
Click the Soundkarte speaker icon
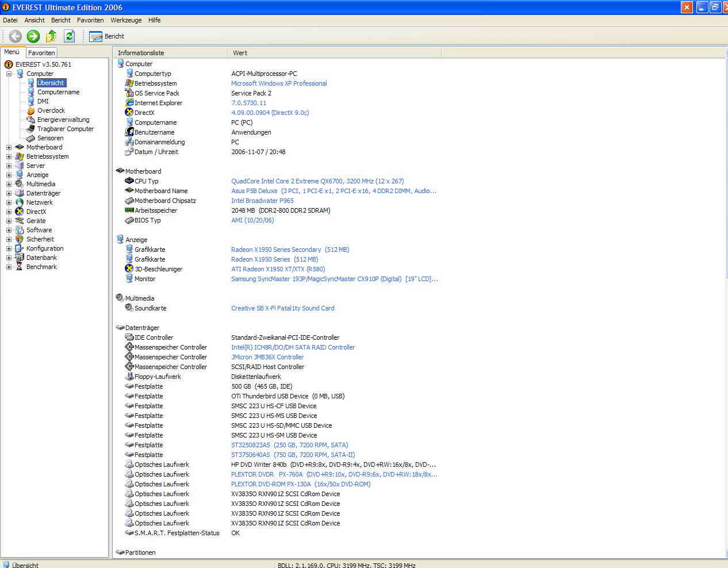129,308
